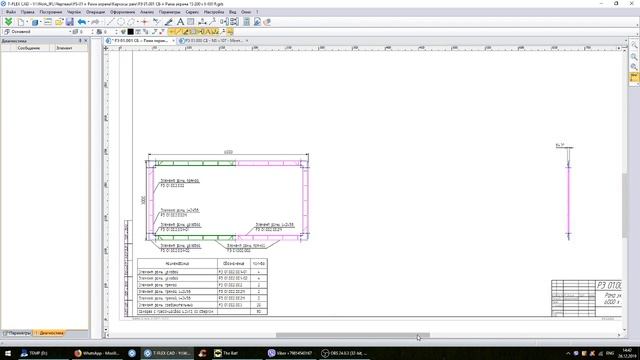Click the yellow highlighted right toolbar icon
Image resolution: width=640 pixels, height=360 pixels.
tap(634, 77)
